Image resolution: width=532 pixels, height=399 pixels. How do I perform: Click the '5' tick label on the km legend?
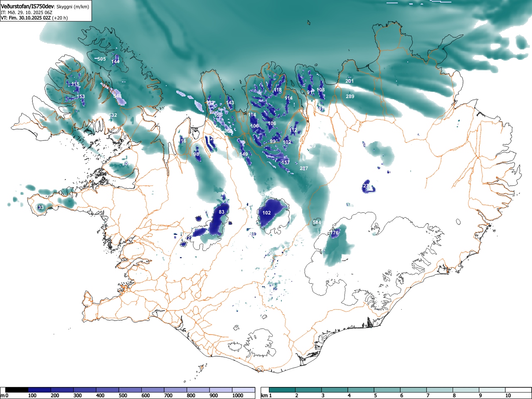tap(375, 396)
